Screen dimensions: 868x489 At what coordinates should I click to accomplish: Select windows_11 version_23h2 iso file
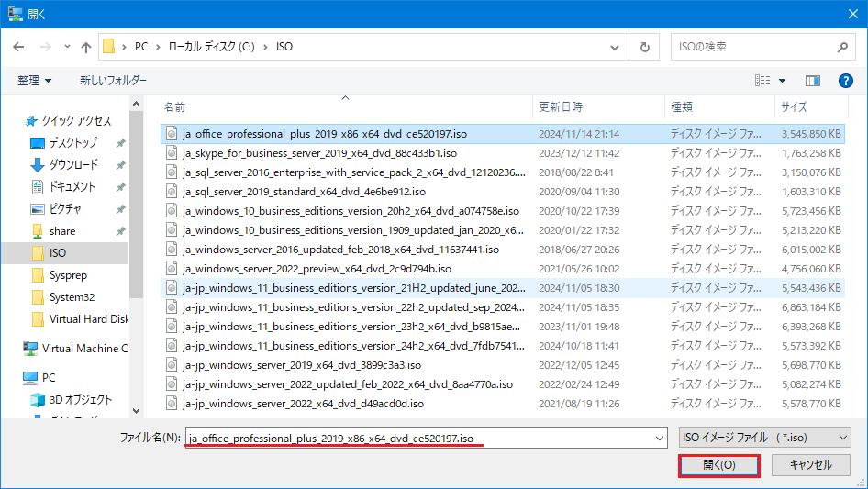[x=503, y=327]
